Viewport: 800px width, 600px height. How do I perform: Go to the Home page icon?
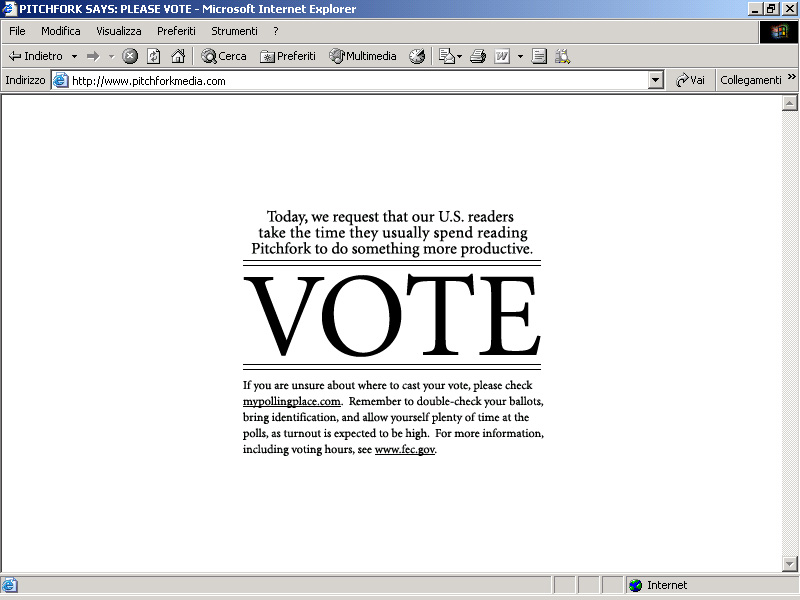[x=178, y=56]
